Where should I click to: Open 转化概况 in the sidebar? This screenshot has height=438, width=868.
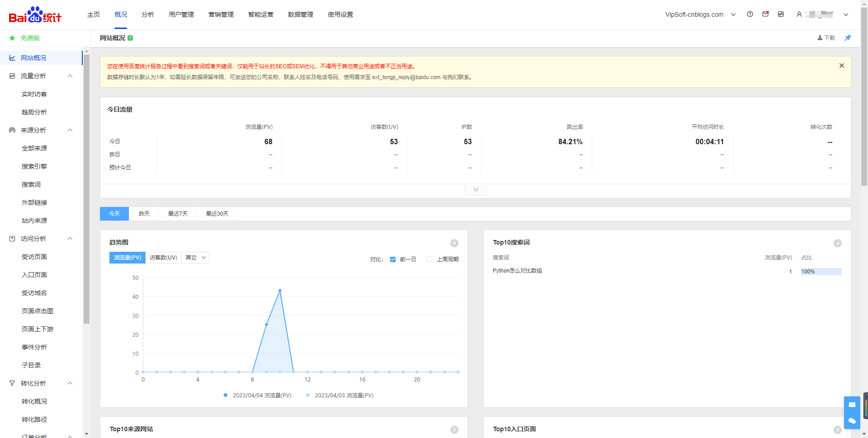pyautogui.click(x=34, y=401)
